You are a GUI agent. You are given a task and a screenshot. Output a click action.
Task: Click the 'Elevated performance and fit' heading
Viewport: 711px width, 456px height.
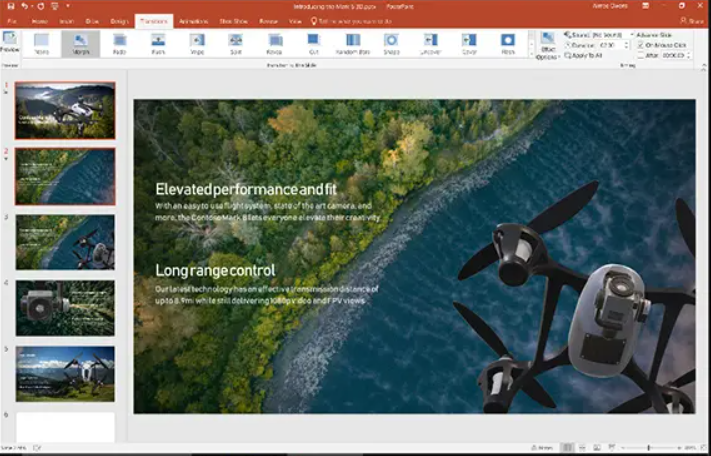tap(246, 189)
